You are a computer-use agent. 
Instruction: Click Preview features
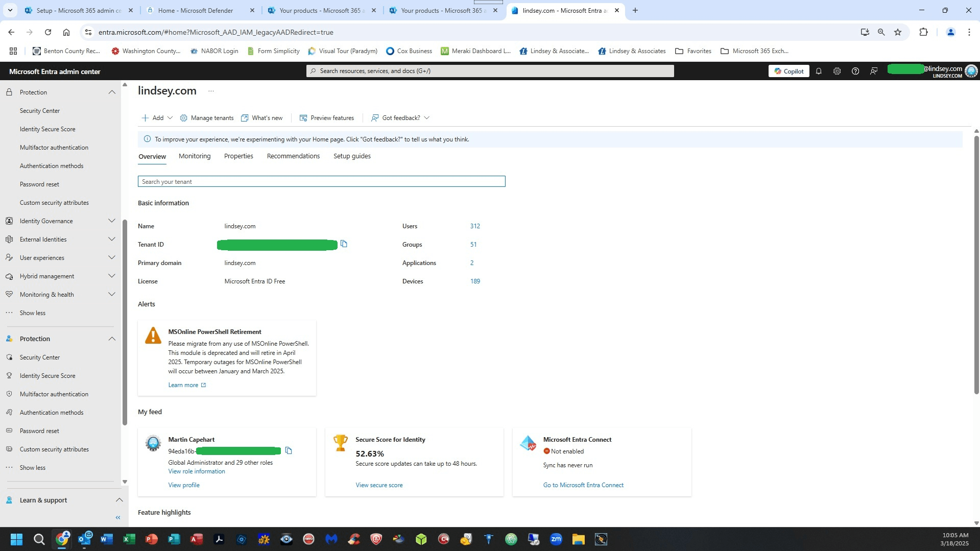(327, 118)
